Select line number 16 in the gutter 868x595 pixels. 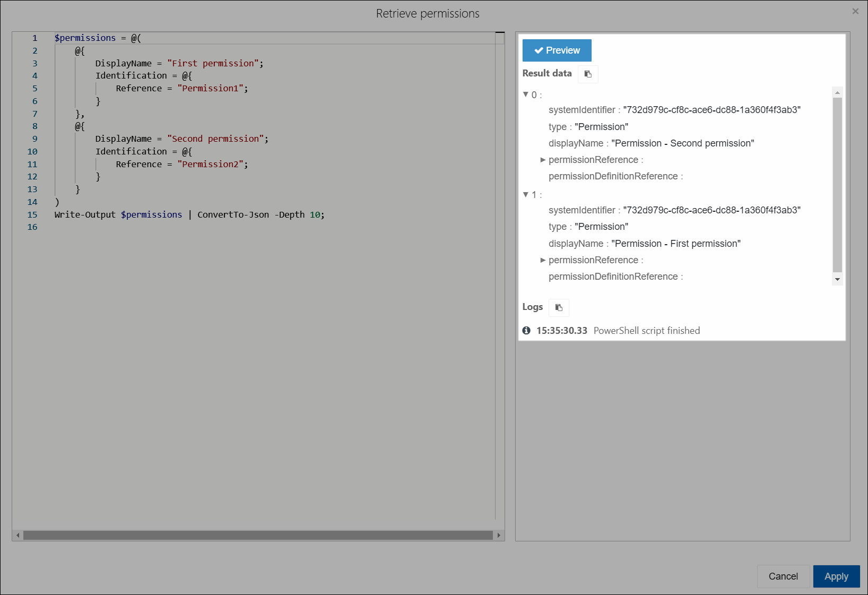coord(32,227)
